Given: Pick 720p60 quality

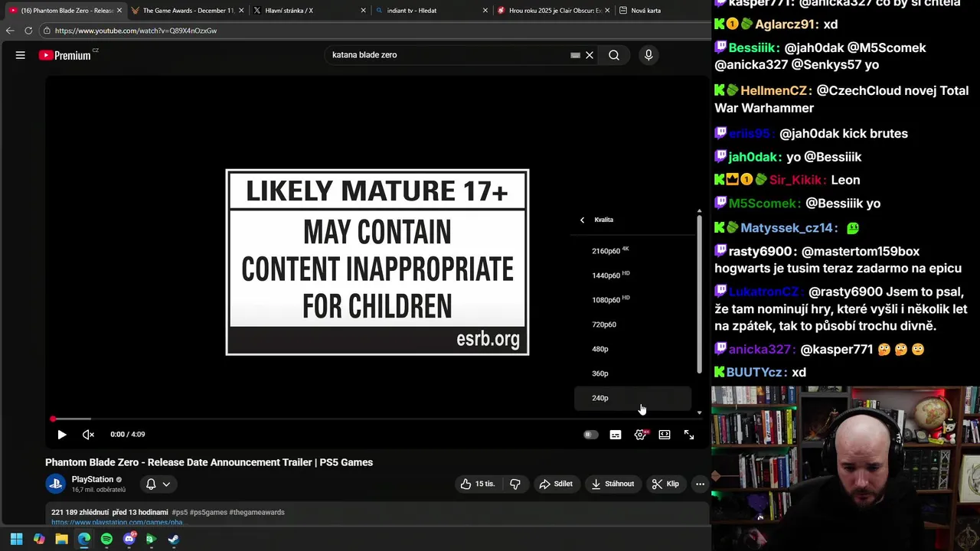Looking at the screenshot, I should (632, 324).
